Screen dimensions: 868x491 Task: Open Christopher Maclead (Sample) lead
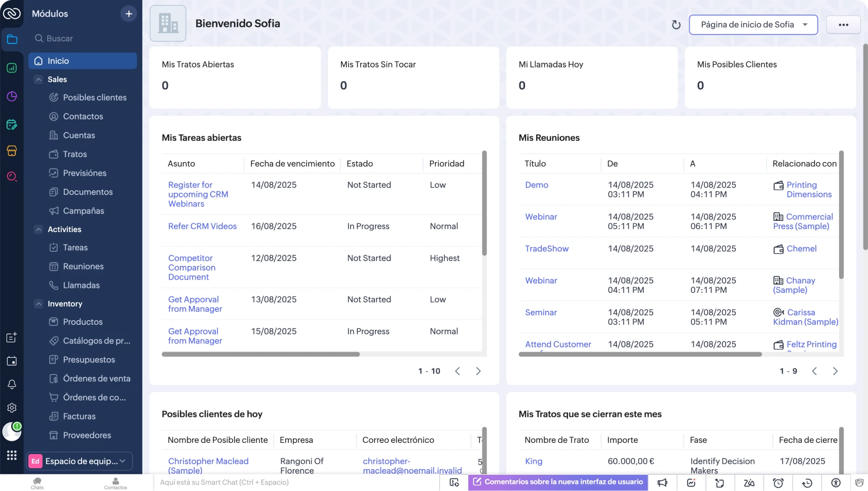208,466
